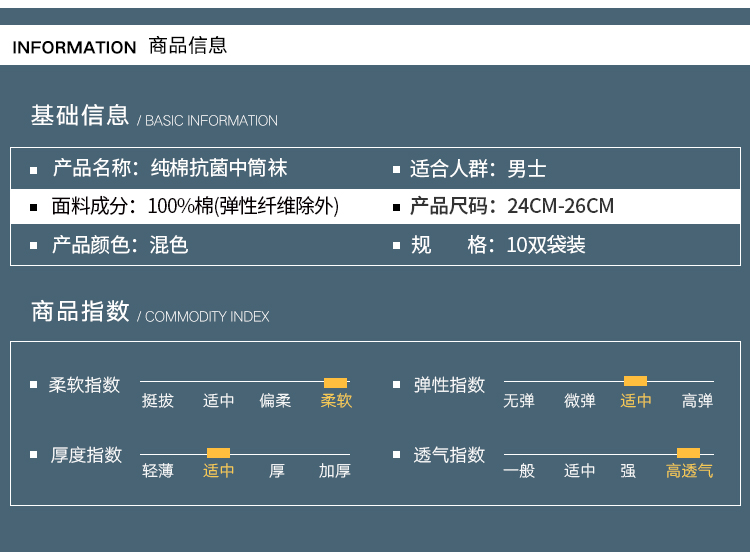
Task: Click the bullet icon beside 产品名称
Action: (33, 170)
